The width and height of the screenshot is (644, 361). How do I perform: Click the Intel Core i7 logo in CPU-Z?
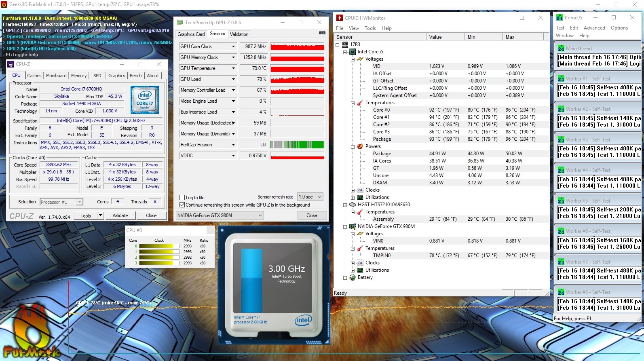tap(145, 99)
